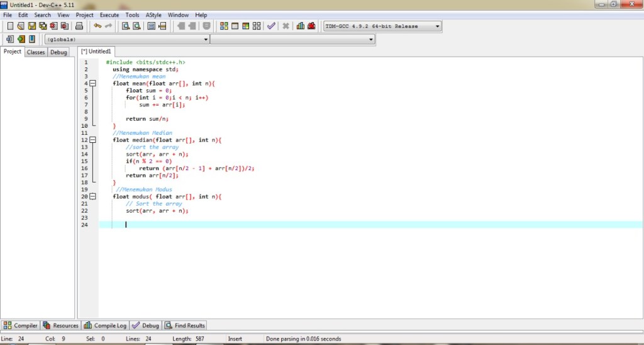
Task: Open the AStyle menu
Action: (x=153, y=14)
